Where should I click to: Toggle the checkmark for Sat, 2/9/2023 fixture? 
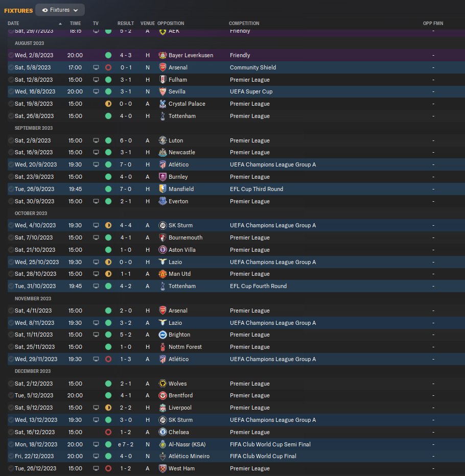tap(11, 140)
